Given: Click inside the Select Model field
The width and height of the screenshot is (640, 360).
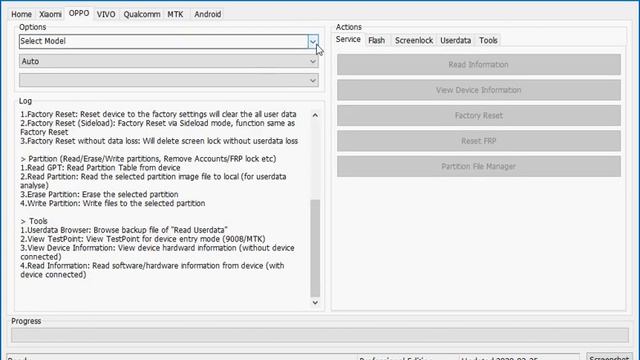Looking at the screenshot, I should point(163,41).
